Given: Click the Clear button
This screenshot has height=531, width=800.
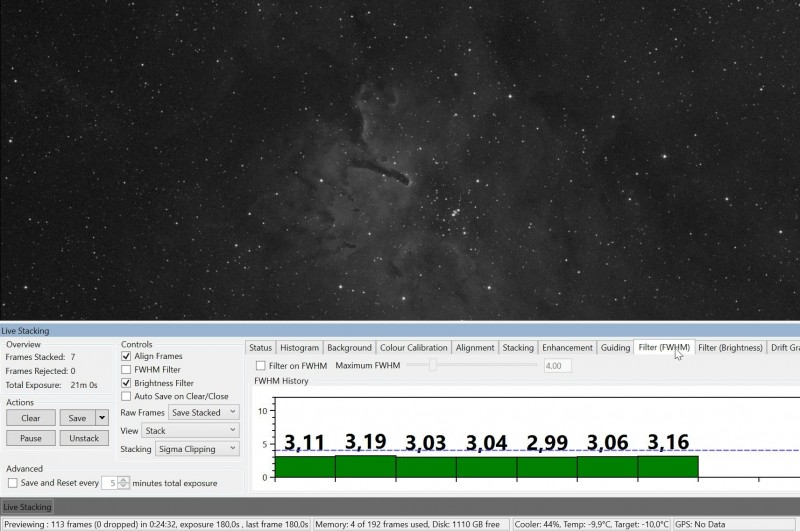Looking at the screenshot, I should [31, 418].
